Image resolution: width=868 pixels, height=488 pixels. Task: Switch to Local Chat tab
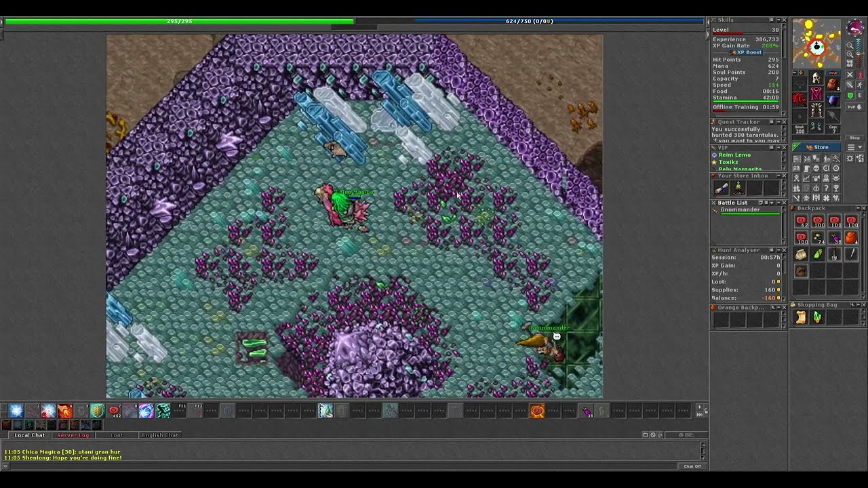(29, 435)
